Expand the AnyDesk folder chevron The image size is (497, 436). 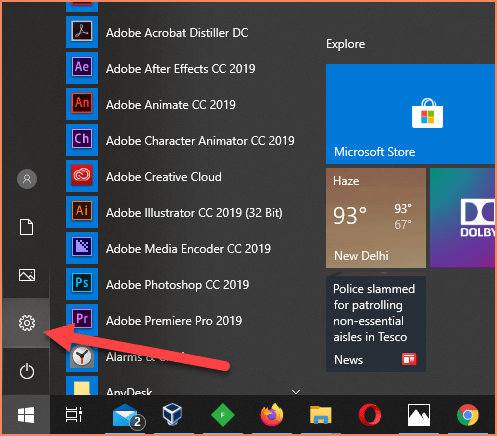tap(296, 392)
